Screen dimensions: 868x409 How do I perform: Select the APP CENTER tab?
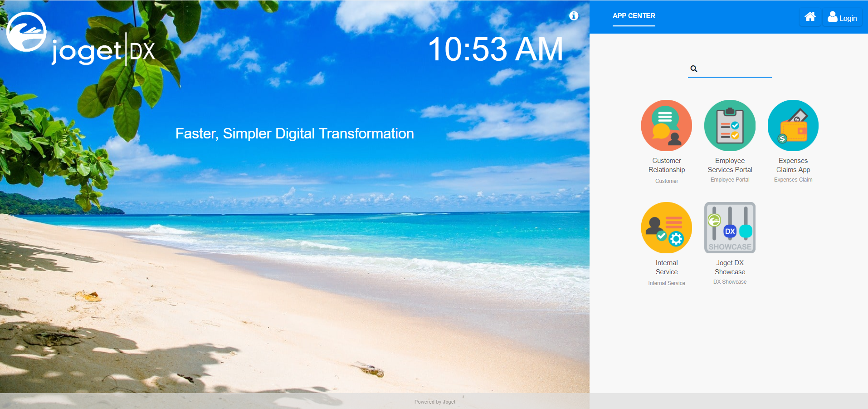(634, 16)
